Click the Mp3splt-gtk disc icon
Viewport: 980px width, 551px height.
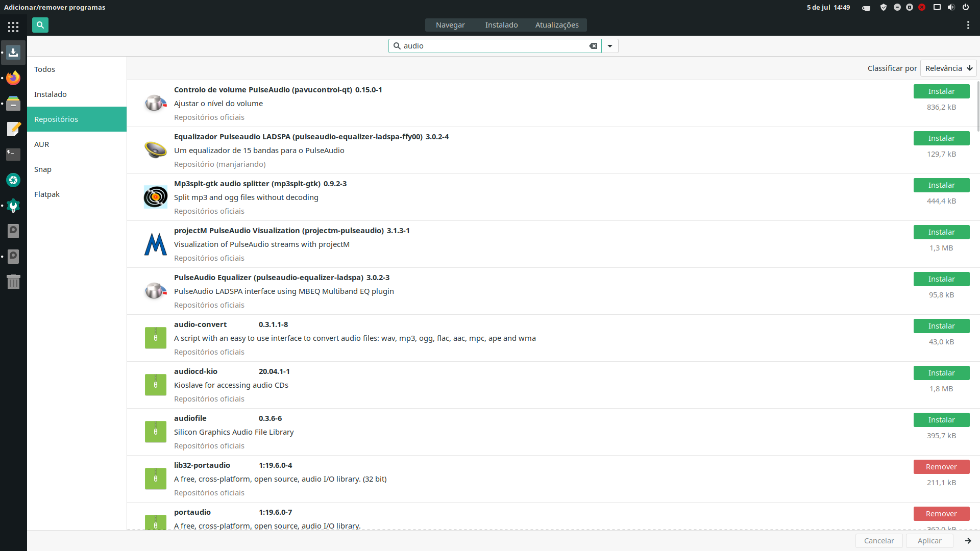[x=156, y=197]
